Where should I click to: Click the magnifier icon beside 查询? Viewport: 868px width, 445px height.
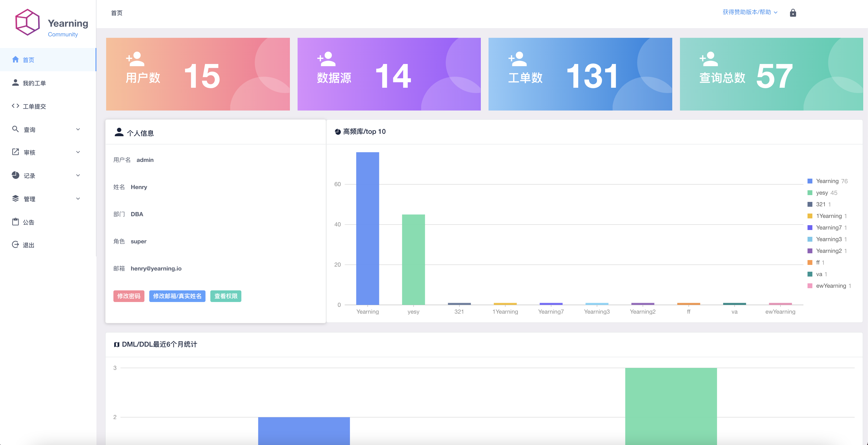coord(16,129)
